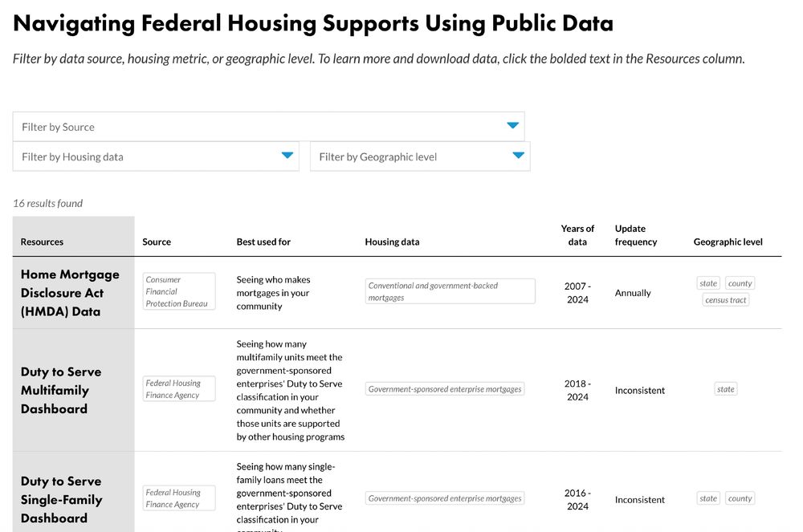This screenshot has height=532, width=803.
Task: Click the blue arrow on Filter by Housing data
Action: coord(289,156)
